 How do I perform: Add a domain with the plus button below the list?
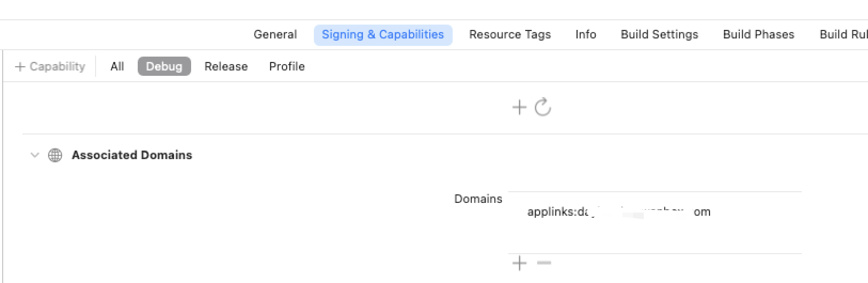click(519, 263)
